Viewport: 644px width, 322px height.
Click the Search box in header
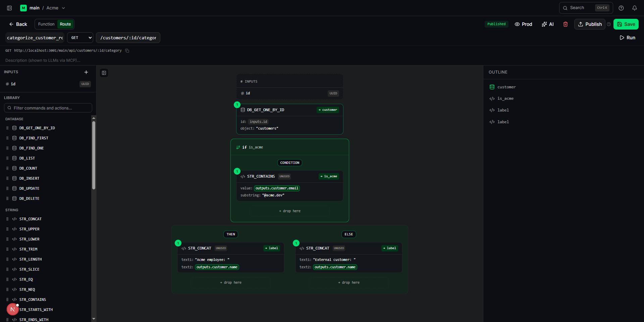click(x=586, y=8)
